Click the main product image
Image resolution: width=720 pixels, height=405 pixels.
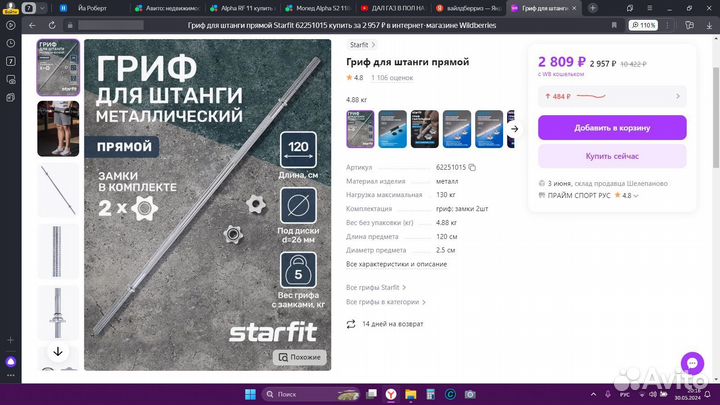click(x=208, y=205)
